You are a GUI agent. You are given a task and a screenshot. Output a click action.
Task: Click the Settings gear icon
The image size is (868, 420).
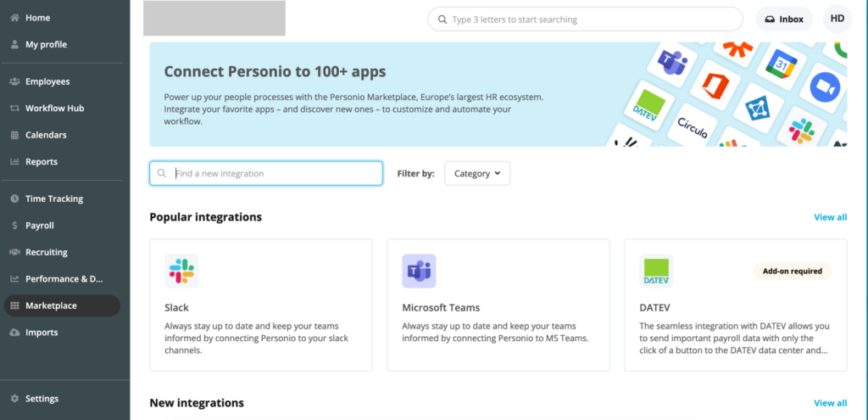(15, 399)
